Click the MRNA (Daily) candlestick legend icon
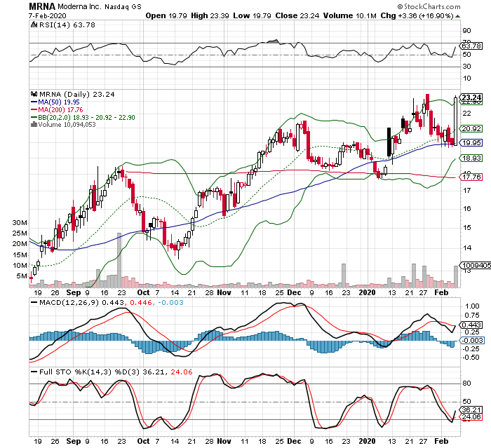This screenshot has width=491, height=448. click(x=32, y=94)
